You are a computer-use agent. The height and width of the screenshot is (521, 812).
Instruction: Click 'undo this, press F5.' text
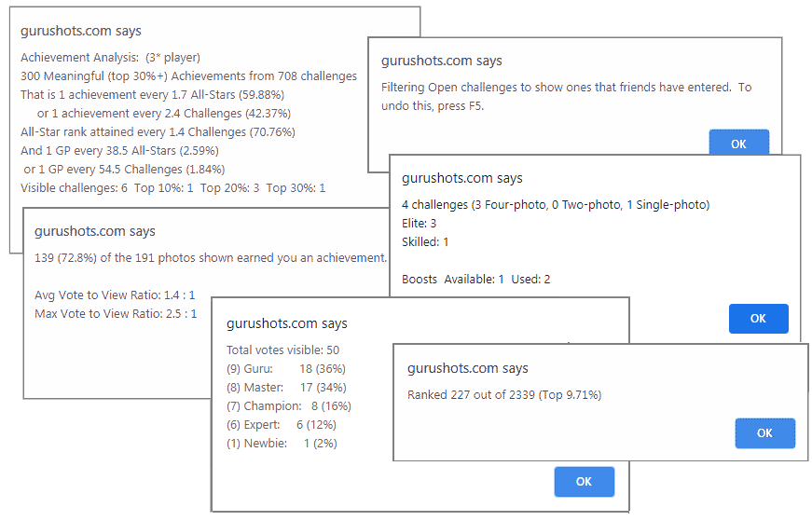433,106
